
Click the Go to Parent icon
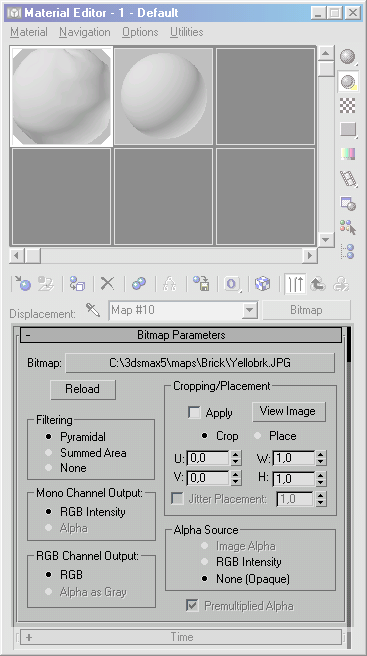(x=318, y=284)
